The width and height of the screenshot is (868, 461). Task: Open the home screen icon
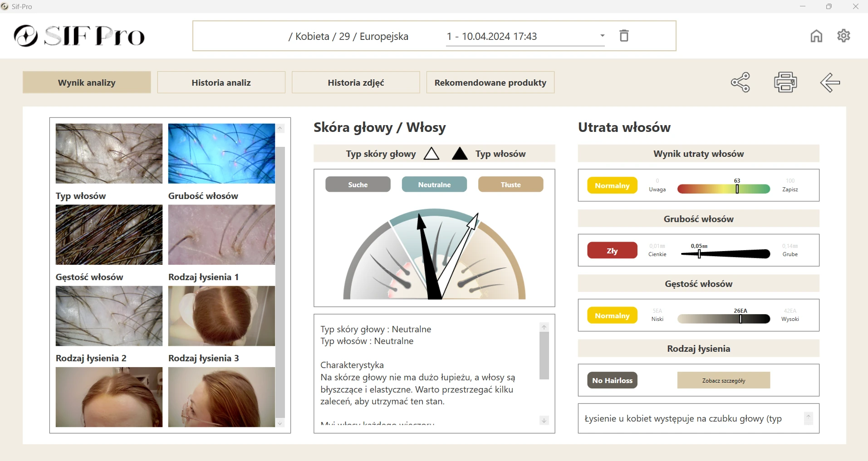816,36
